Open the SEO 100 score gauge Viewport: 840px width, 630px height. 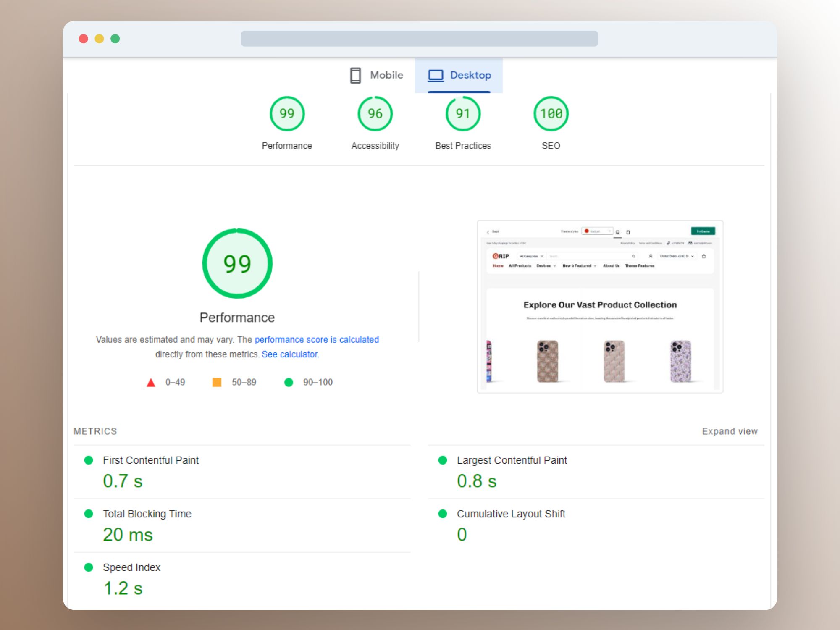coord(551,114)
